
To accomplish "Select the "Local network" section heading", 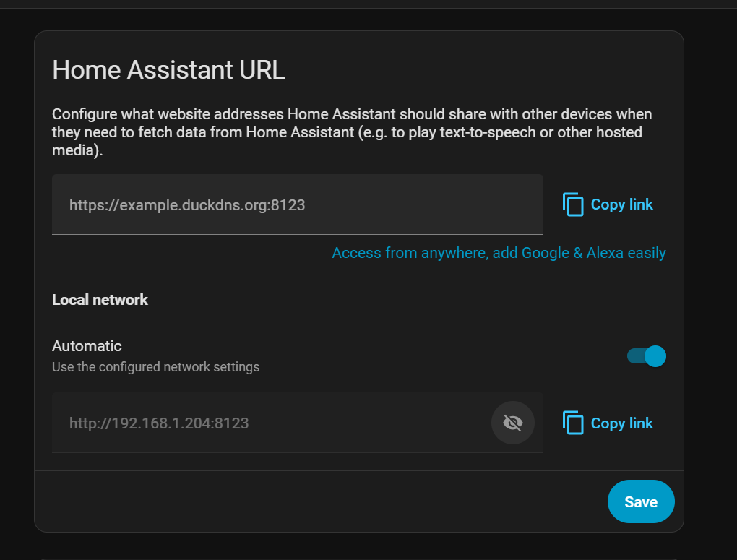I will point(100,300).
